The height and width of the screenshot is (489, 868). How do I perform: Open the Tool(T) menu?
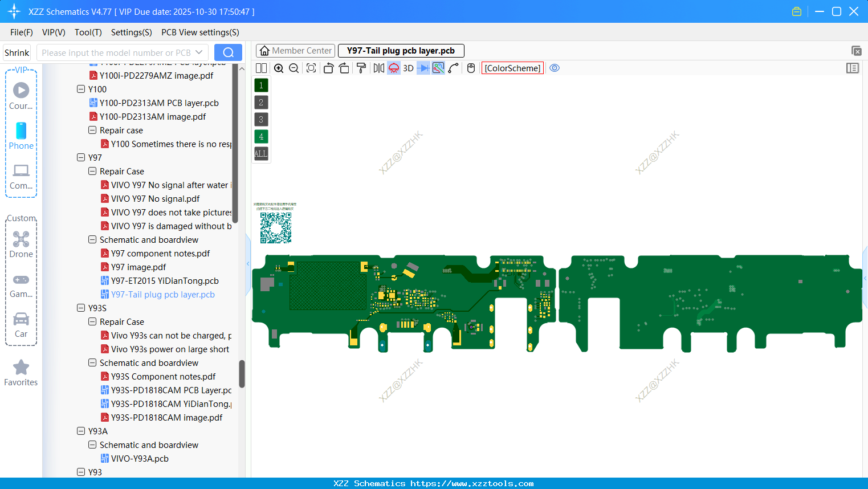(x=88, y=32)
